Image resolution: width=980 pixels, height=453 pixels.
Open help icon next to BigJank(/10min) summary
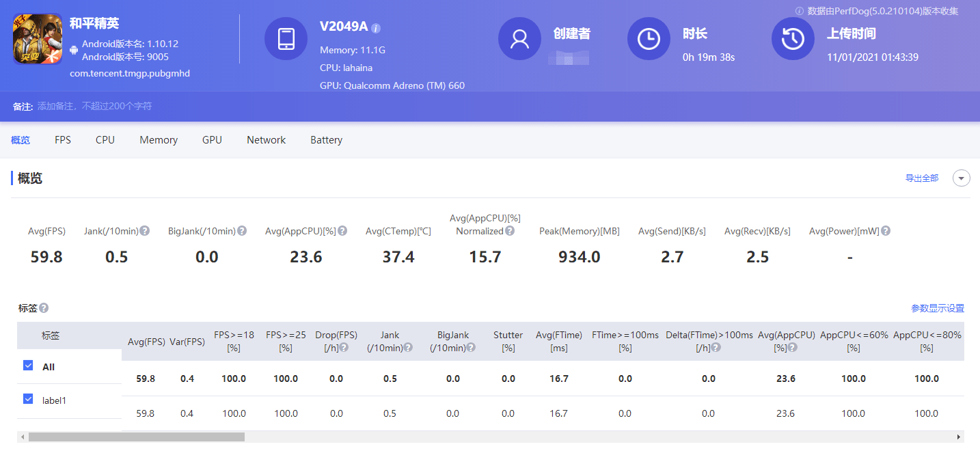(242, 231)
